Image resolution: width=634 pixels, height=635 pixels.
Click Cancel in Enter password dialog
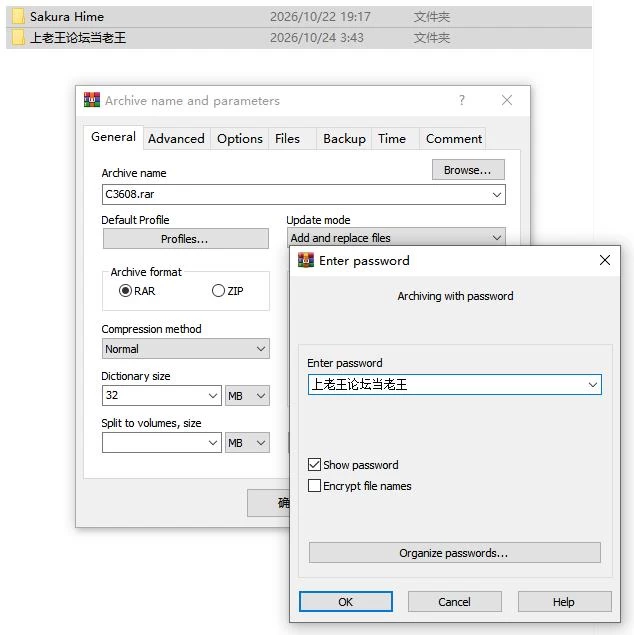coord(455,602)
